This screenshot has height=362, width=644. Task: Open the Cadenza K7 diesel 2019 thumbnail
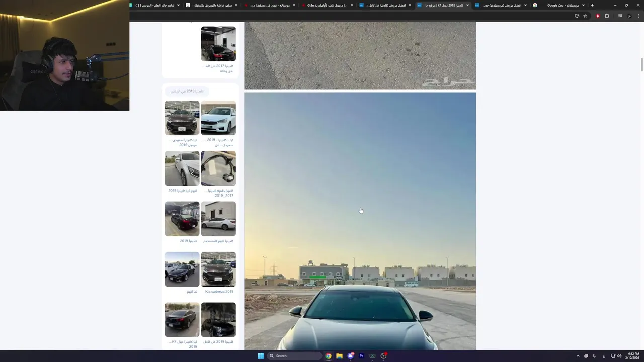point(182,320)
